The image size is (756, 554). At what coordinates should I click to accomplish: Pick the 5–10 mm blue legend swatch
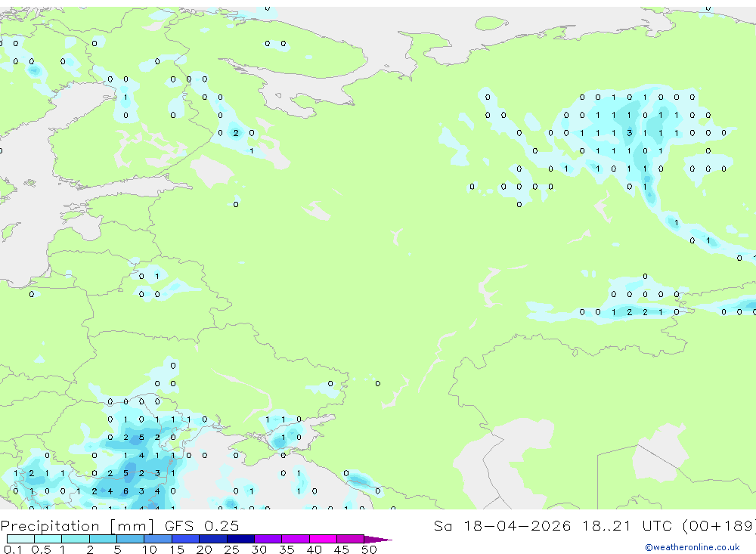coord(131,539)
